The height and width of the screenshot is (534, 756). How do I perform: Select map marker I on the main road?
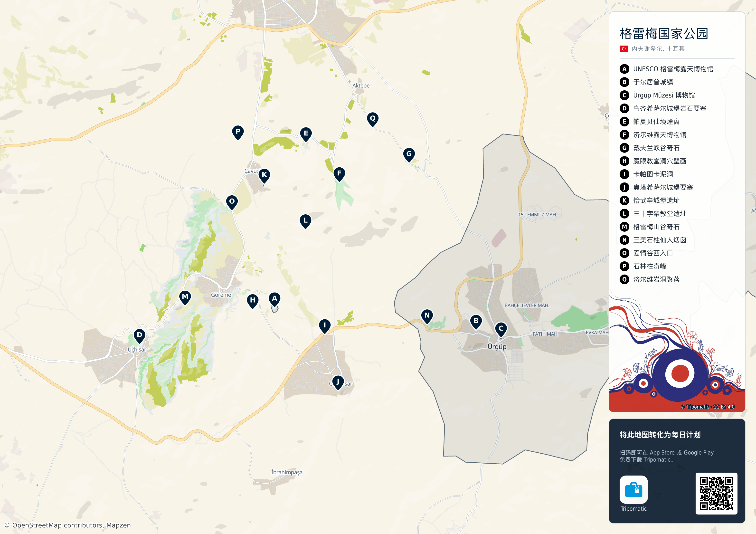[325, 326]
